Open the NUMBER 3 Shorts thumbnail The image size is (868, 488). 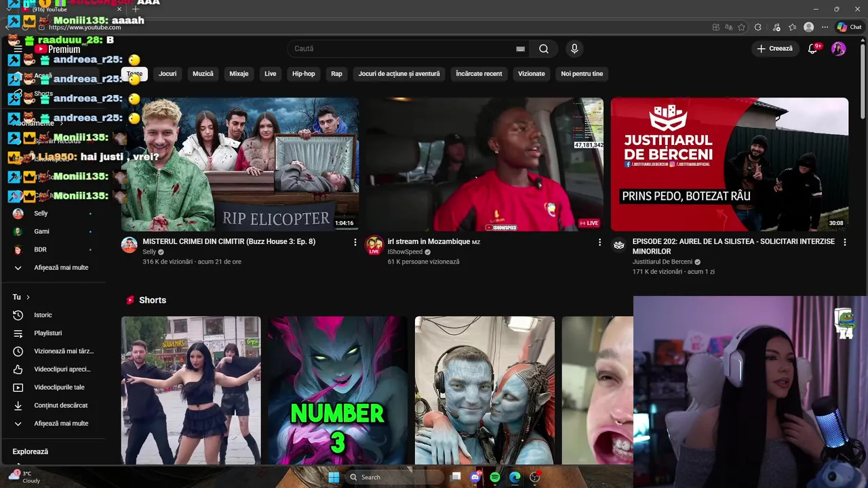coord(338,390)
